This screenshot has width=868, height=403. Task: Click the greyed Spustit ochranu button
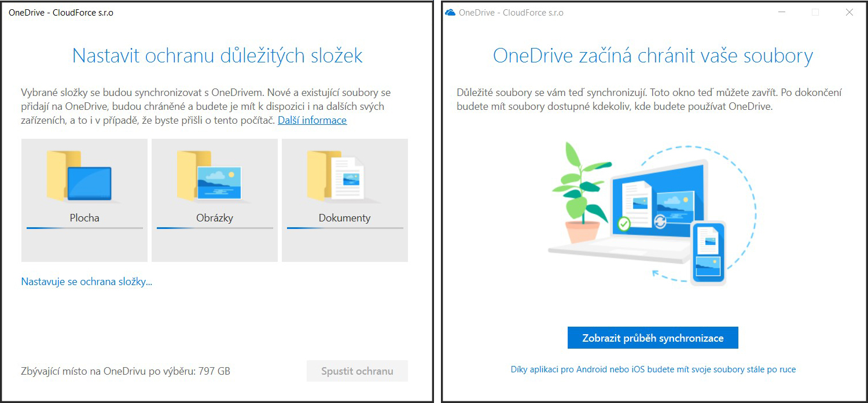[x=357, y=371]
